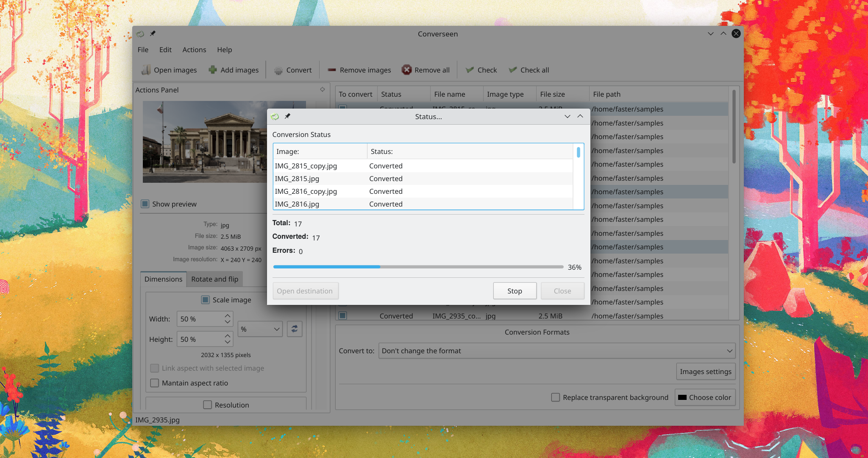The image size is (868, 458).
Task: Sort by Status column header in main list
Action: pos(403,94)
